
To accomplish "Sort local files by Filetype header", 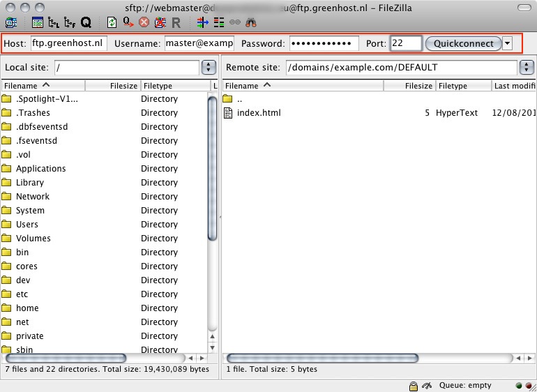I will [x=176, y=86].
